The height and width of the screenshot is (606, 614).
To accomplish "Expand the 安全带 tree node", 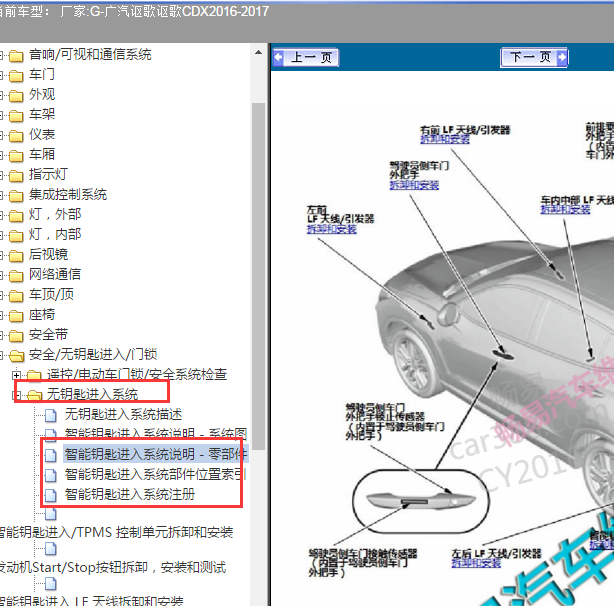I will [x=1, y=335].
